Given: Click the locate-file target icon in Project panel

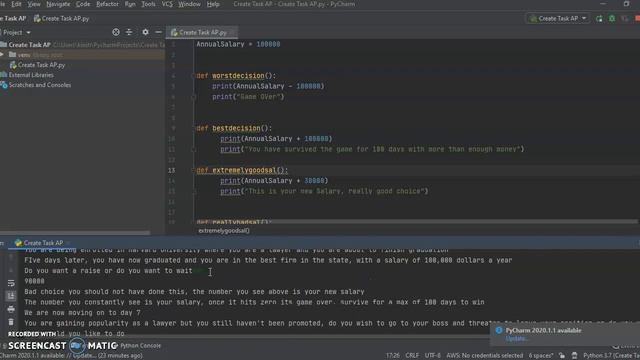Looking at the screenshot, I should (x=116, y=32).
